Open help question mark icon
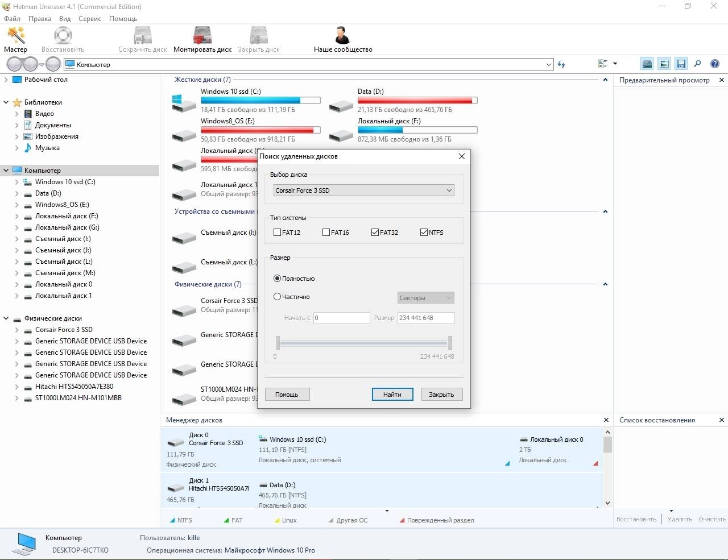This screenshot has width=728, height=560. [x=715, y=64]
